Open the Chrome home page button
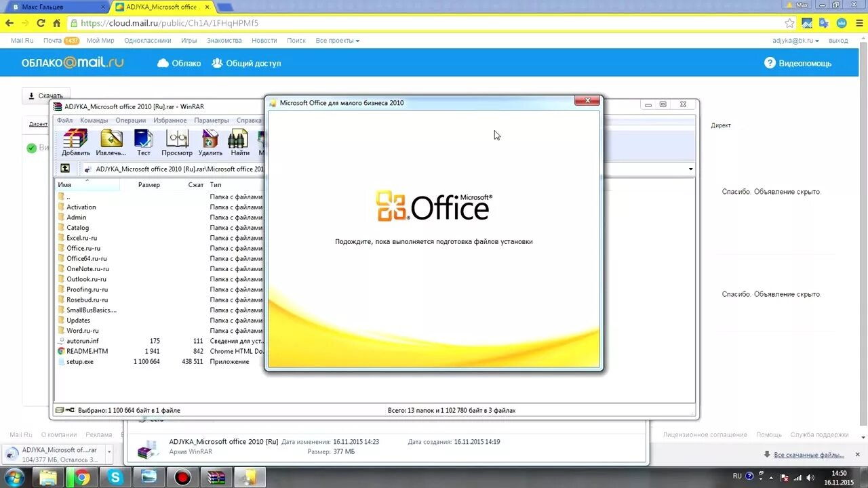Image resolution: width=868 pixels, height=488 pixels. (x=57, y=23)
